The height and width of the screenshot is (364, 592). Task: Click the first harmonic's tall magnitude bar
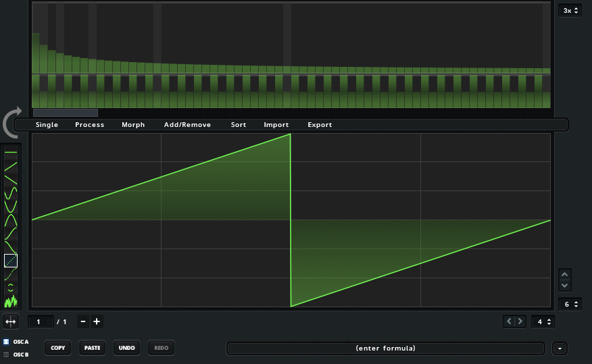[36, 53]
